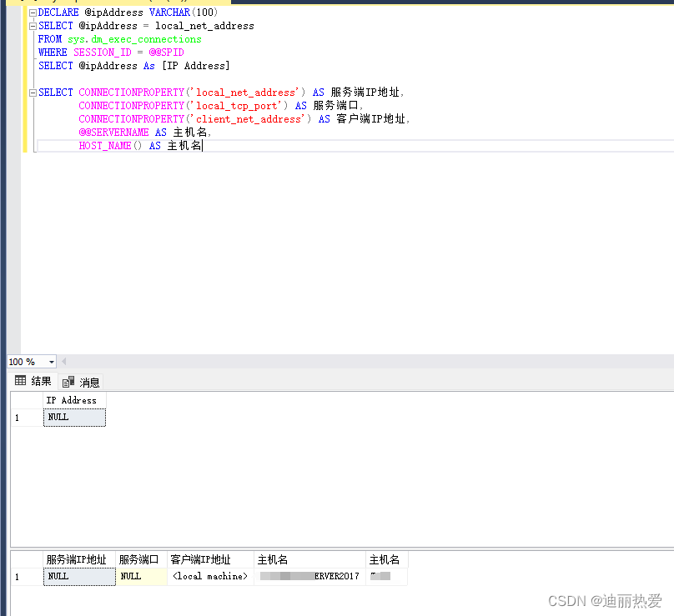Collapse the SELECT CONNECTIONPROPERTY code block

click(x=32, y=93)
